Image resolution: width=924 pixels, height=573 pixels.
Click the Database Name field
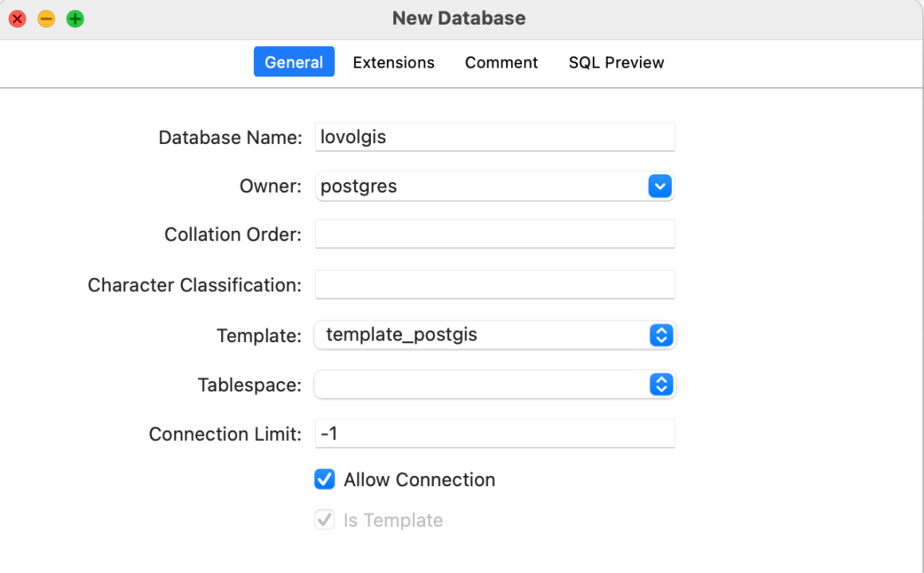point(494,137)
